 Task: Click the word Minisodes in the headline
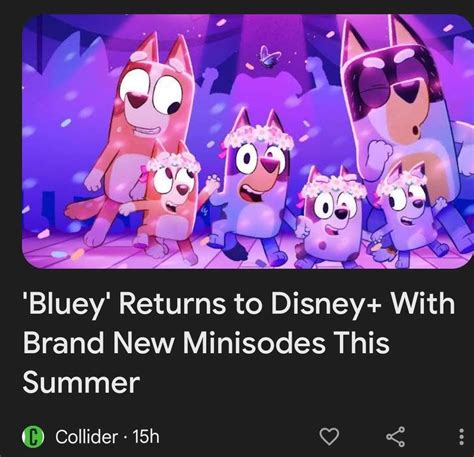pyautogui.click(x=254, y=343)
